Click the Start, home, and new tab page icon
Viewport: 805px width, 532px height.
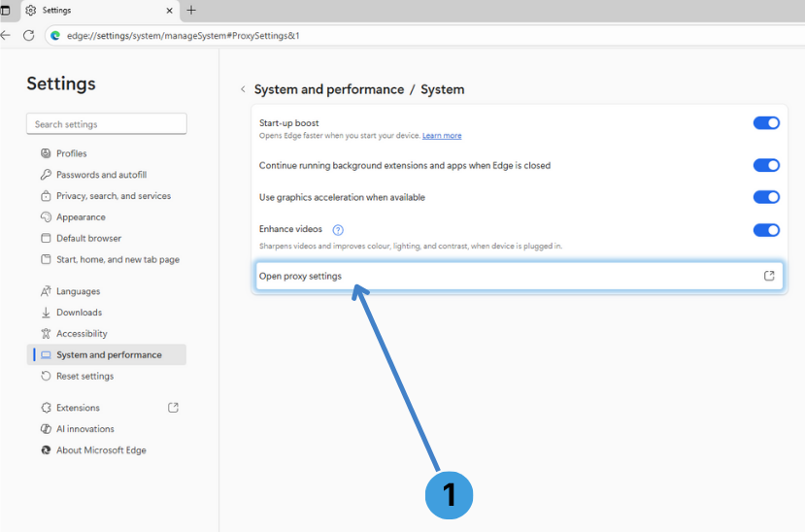(x=46, y=259)
